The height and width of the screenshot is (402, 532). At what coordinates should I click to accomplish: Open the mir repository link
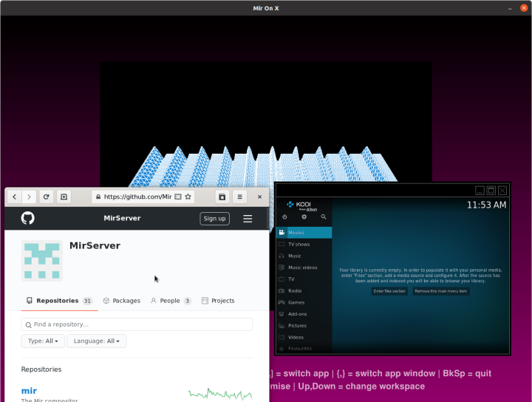pyautogui.click(x=29, y=391)
